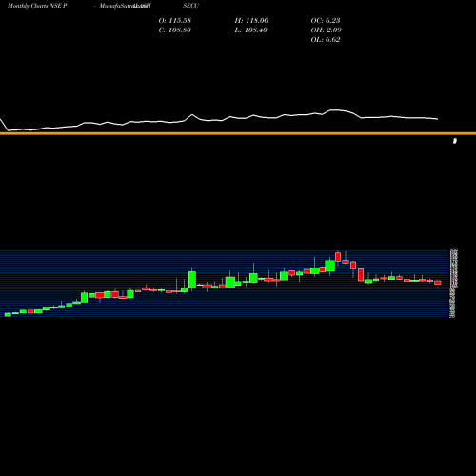Select the low value "L: 108.40"
This screenshot has width=476, height=476.
251,30
